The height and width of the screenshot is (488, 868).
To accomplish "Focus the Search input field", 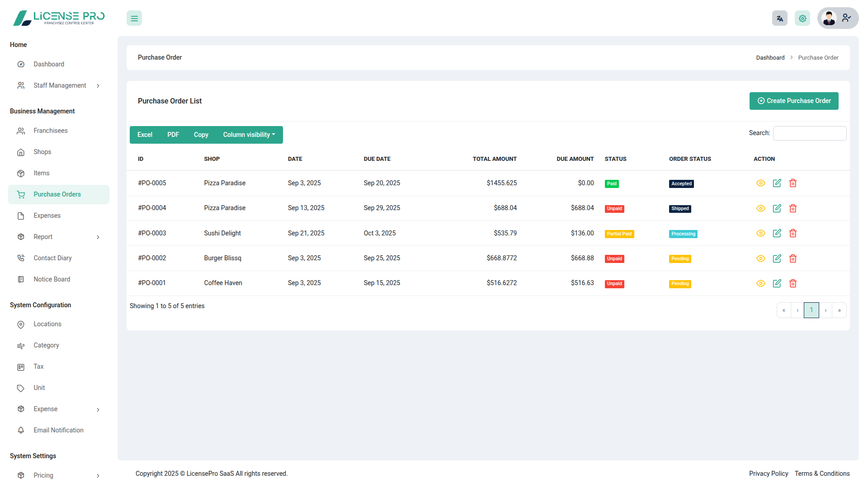I will [x=809, y=133].
